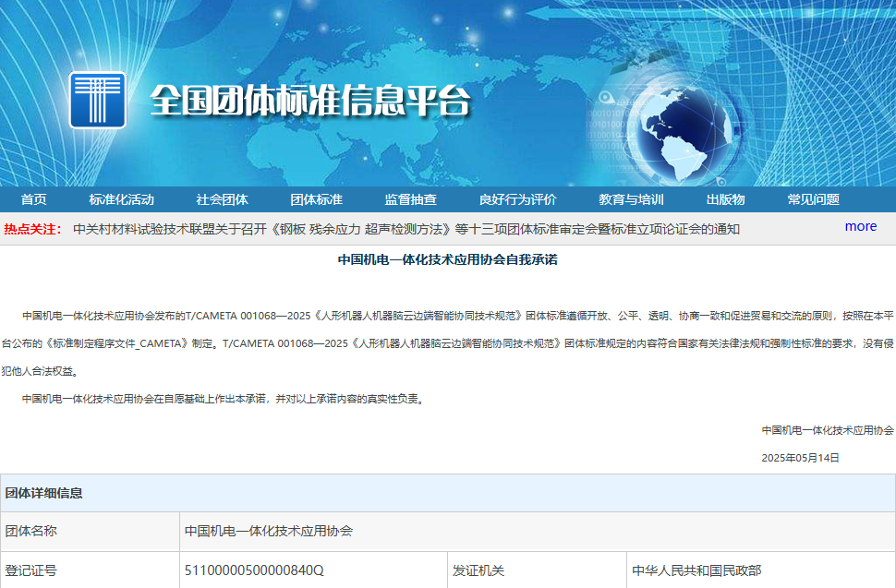Click the paragraph beginning 中国机电一体化技术应用协会在自愿基础上
This screenshot has width=896, height=588.
(x=224, y=399)
